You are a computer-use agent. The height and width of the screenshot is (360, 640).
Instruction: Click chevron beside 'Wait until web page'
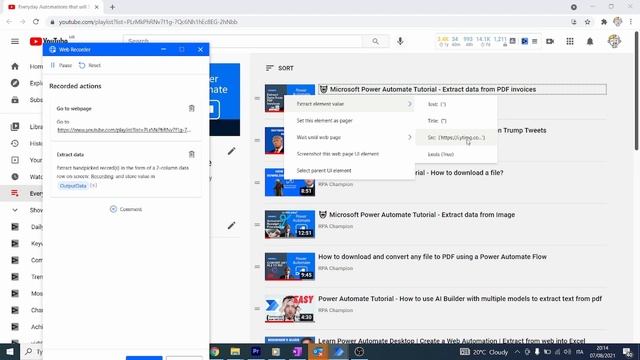[409, 138]
